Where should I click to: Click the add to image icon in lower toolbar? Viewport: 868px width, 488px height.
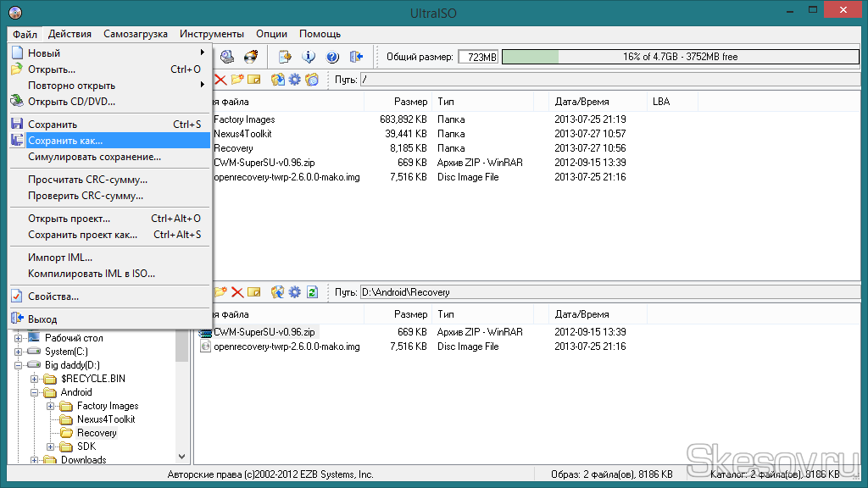coord(277,292)
